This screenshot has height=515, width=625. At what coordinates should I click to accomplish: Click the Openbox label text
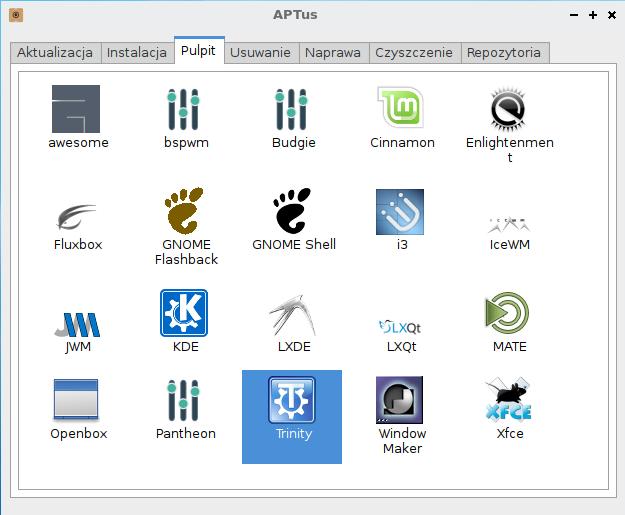[x=79, y=434]
